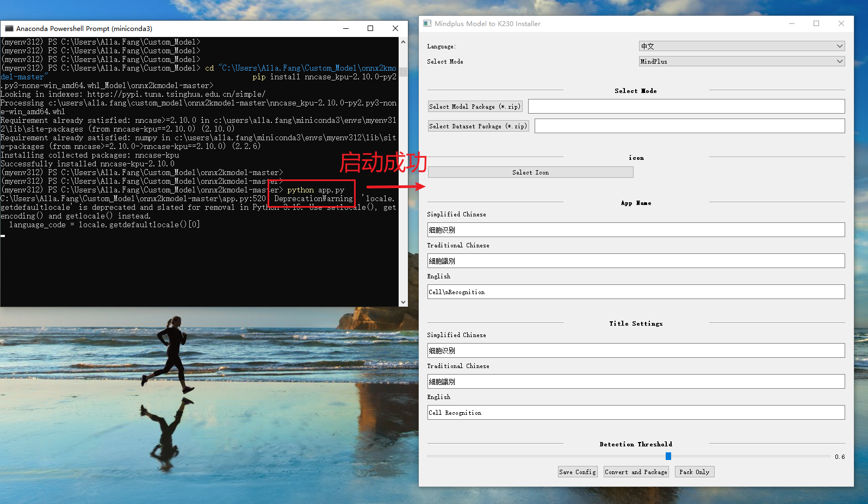
Task: Minimize the Mindplus Installer window
Action: coord(792,23)
